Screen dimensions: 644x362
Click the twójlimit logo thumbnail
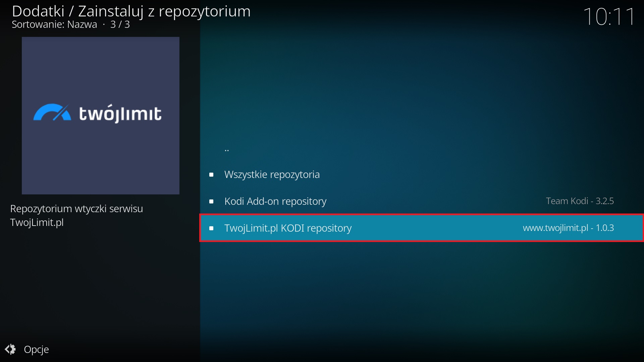[x=101, y=116]
